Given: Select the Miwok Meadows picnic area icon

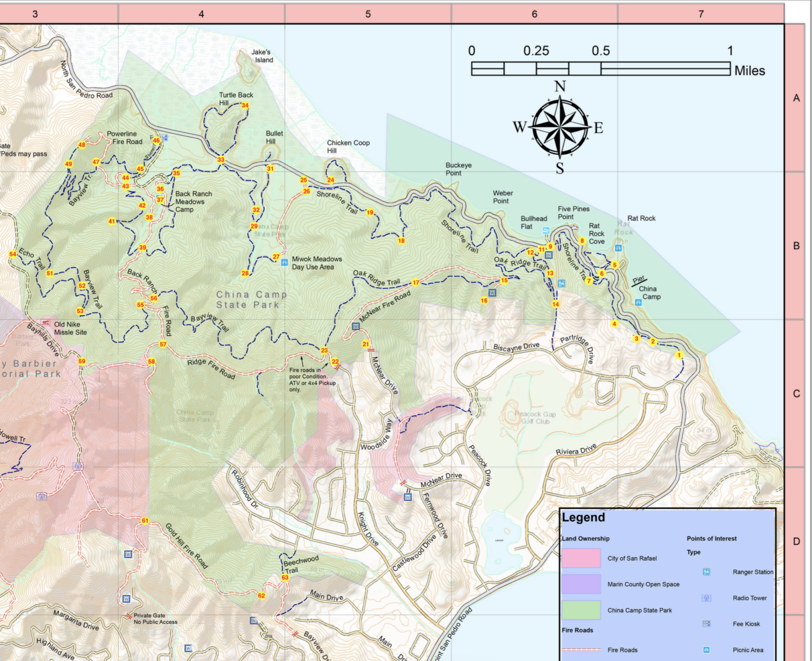Looking at the screenshot, I should point(285,262).
